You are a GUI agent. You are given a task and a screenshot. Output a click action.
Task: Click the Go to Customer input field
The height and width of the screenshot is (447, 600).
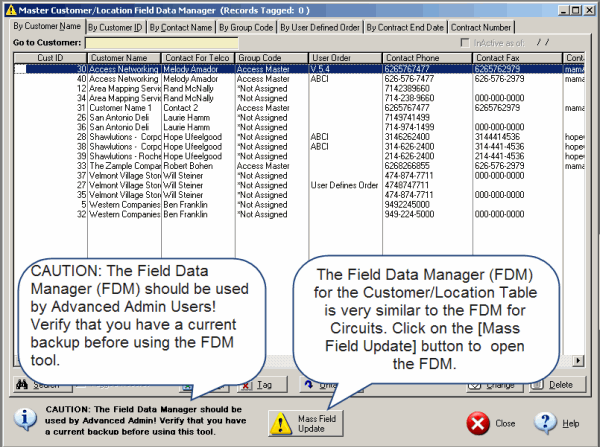(x=162, y=43)
